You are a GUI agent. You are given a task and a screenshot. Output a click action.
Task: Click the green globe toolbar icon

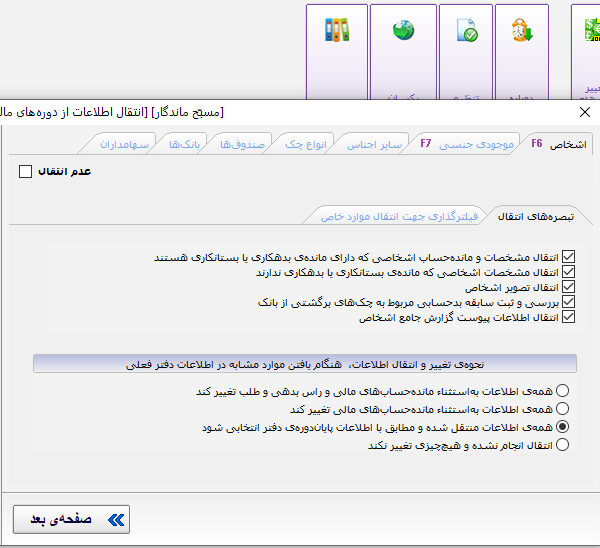point(403,30)
